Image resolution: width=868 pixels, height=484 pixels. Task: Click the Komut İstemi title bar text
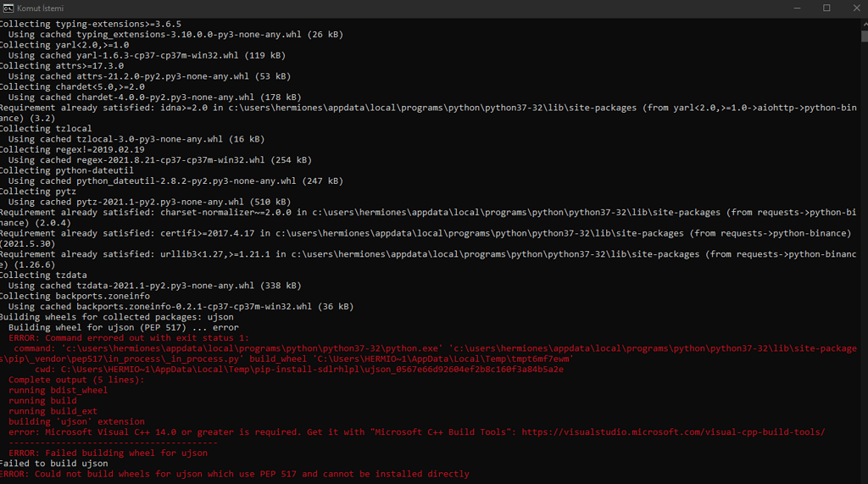[x=41, y=8]
